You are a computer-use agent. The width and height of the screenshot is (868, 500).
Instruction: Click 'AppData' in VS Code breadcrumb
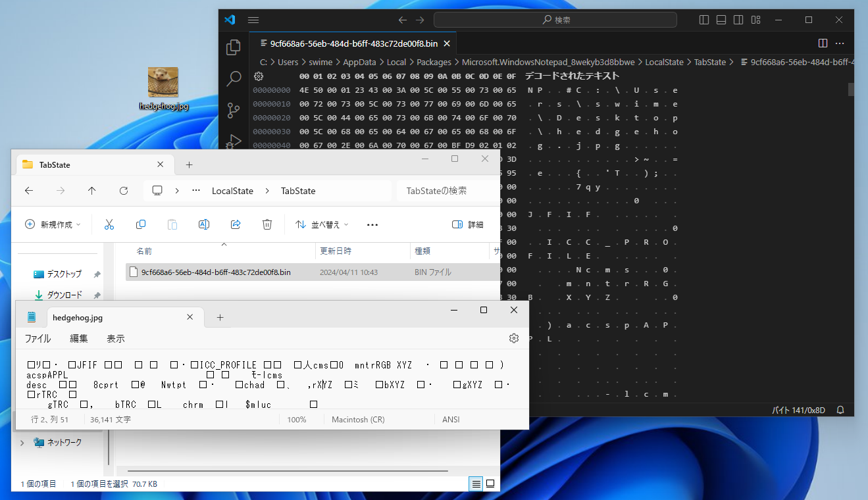(359, 62)
